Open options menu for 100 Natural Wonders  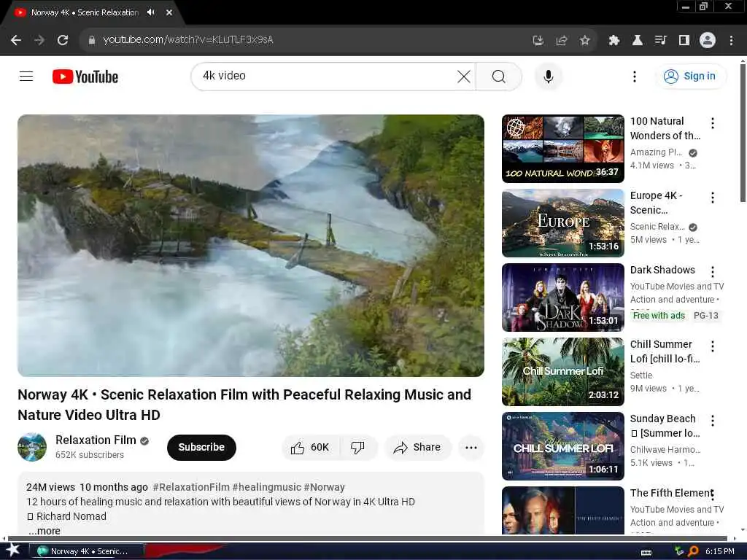(712, 123)
